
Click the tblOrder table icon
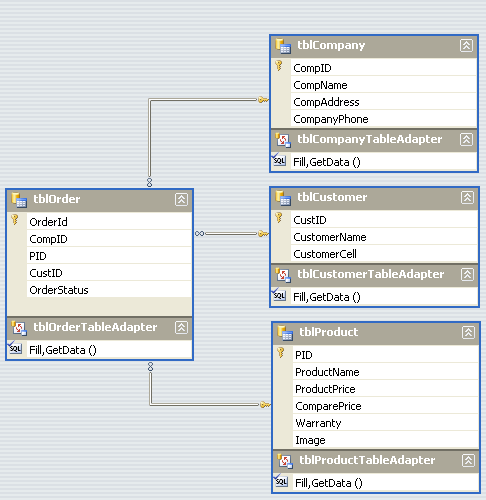(19, 200)
